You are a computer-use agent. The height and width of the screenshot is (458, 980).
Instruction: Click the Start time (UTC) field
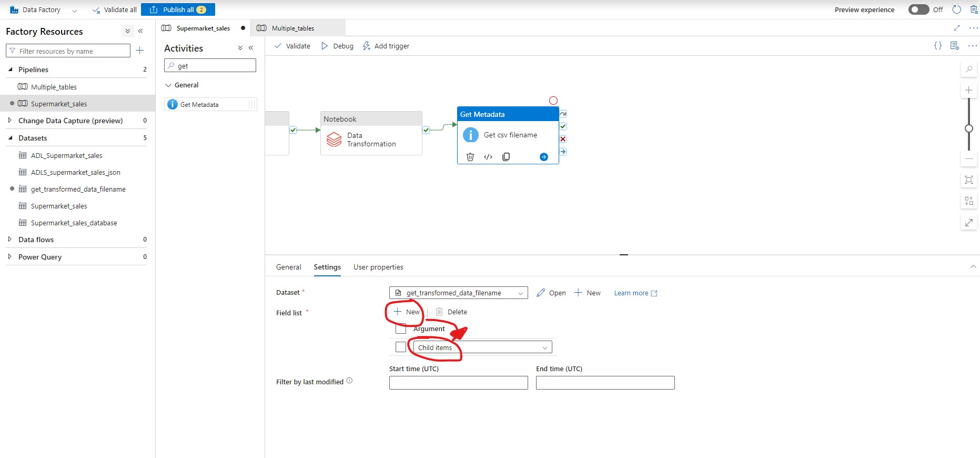(x=459, y=383)
